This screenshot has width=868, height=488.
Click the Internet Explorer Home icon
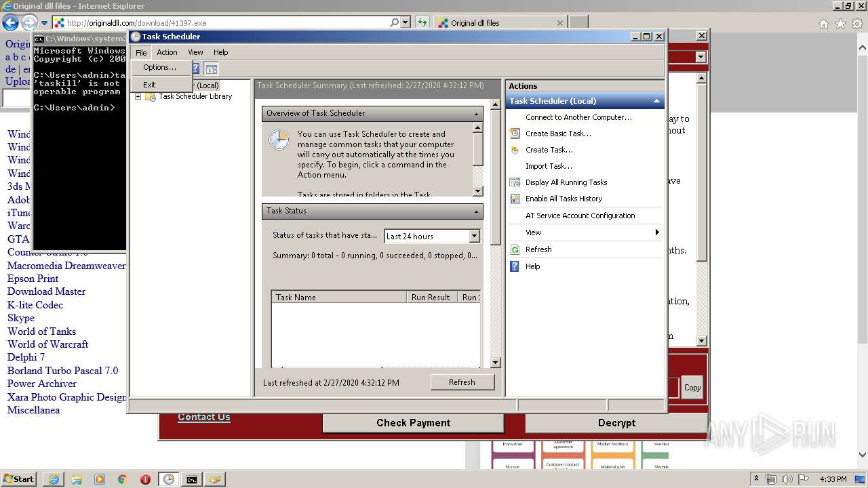tap(823, 24)
